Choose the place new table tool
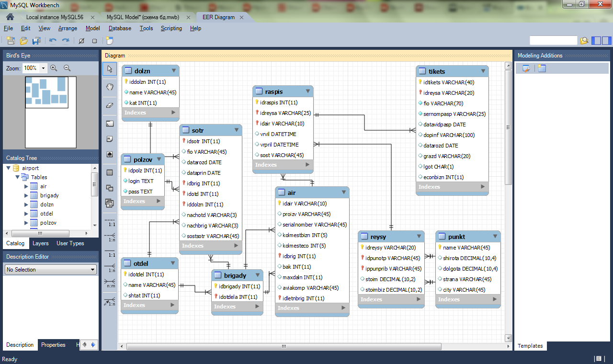 [x=110, y=172]
